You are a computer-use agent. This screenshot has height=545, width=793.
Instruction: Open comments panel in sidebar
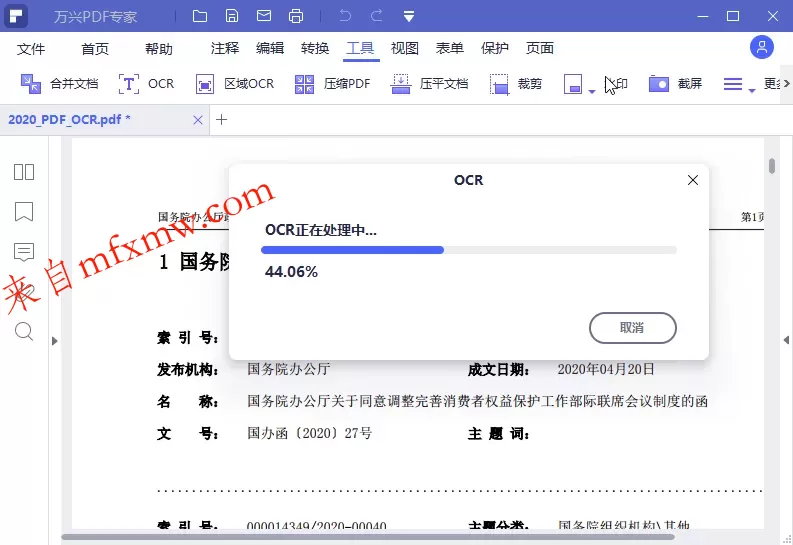[x=24, y=252]
